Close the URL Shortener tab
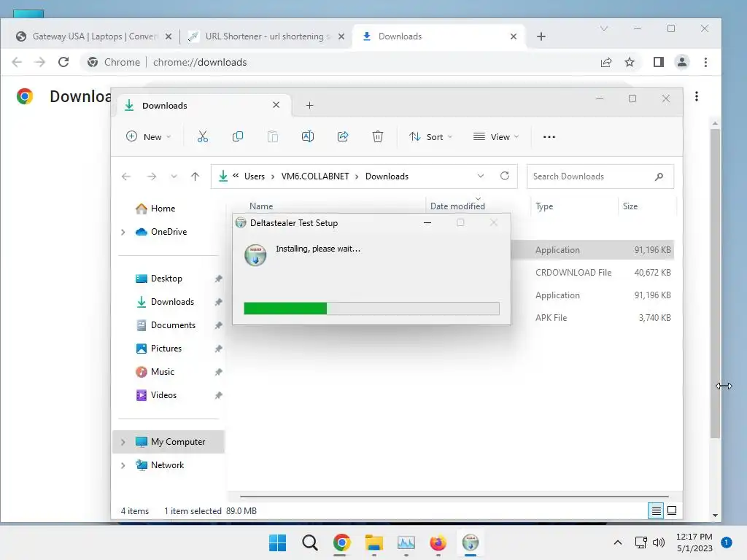 [341, 36]
